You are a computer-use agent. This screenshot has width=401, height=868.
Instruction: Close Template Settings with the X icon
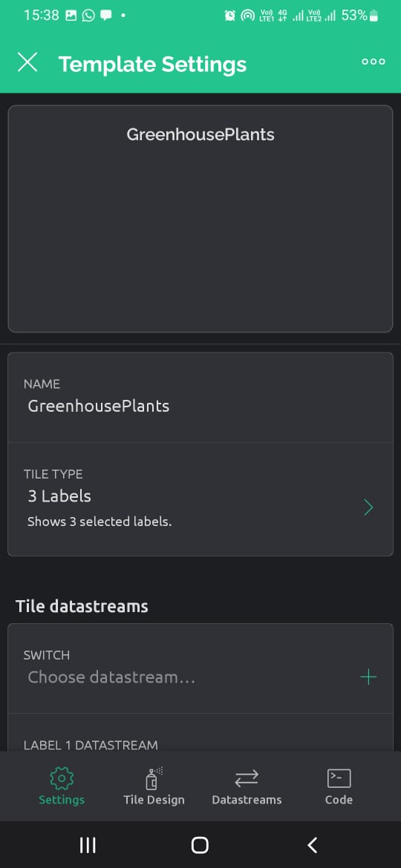[x=27, y=62]
